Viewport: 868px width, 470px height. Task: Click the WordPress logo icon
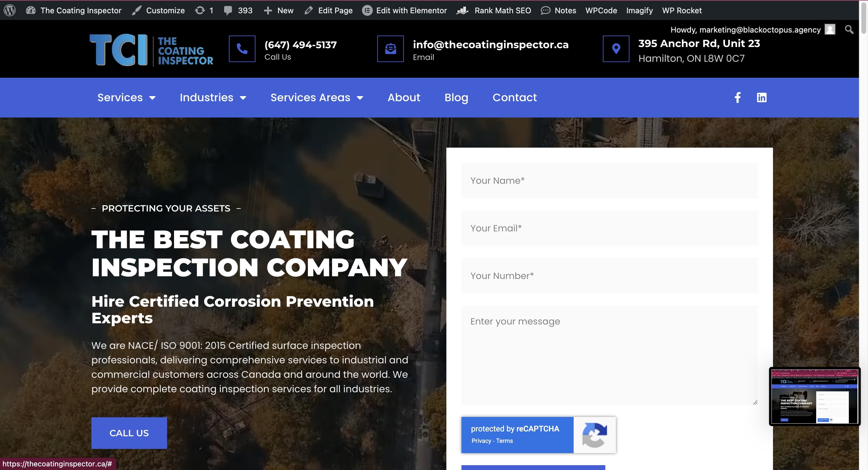point(10,11)
